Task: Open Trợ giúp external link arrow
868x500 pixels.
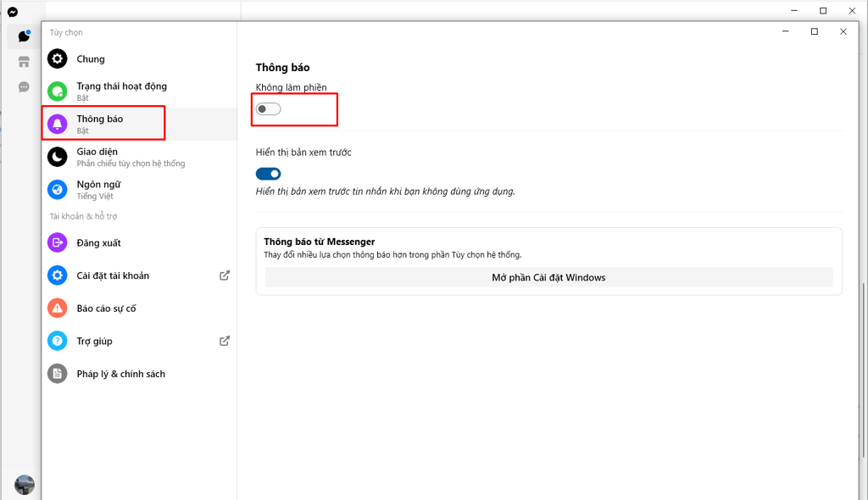Action: (224, 341)
